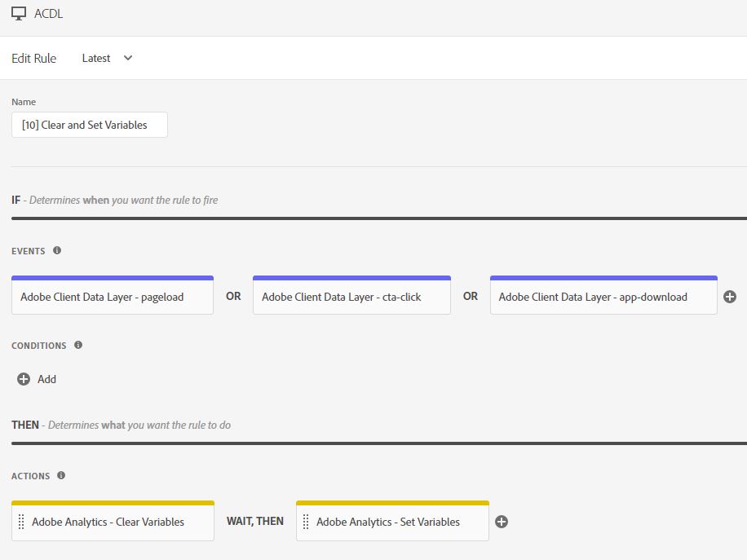The width and height of the screenshot is (747, 560).
Task: Open the cta-click event card
Action: [x=351, y=297]
